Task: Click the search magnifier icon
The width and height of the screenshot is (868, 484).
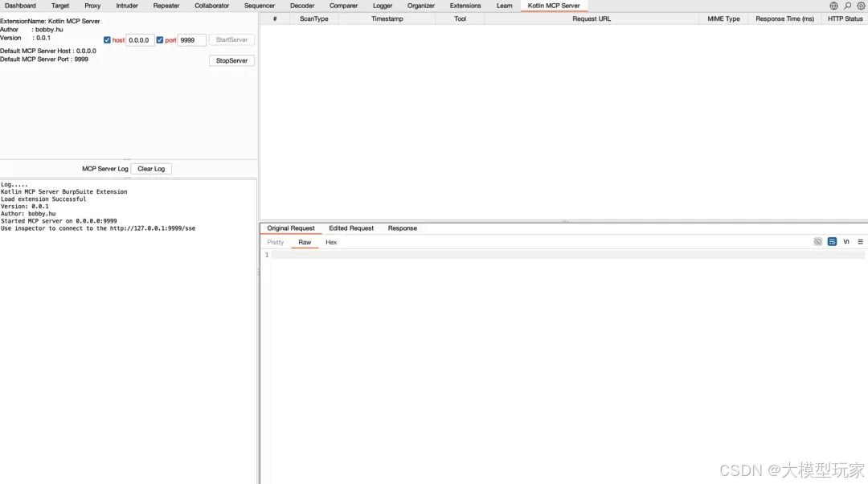Action: click(x=848, y=6)
